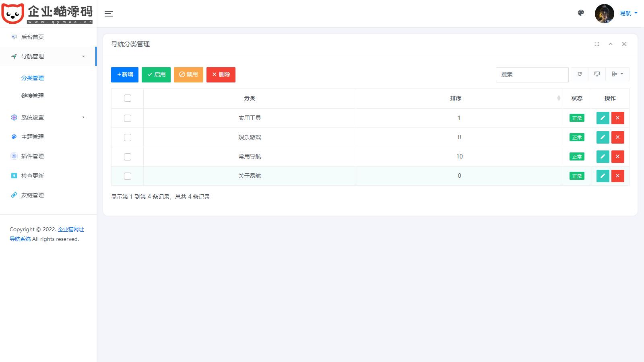Viewport: 644px width, 362px height.
Task: Go to 主题管理 in the sidebar
Action: 33,137
